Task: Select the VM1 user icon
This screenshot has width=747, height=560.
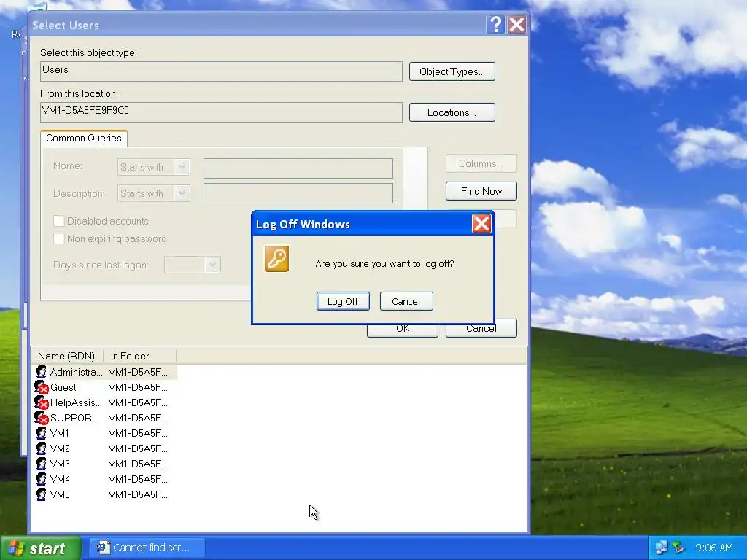Action: click(42, 433)
